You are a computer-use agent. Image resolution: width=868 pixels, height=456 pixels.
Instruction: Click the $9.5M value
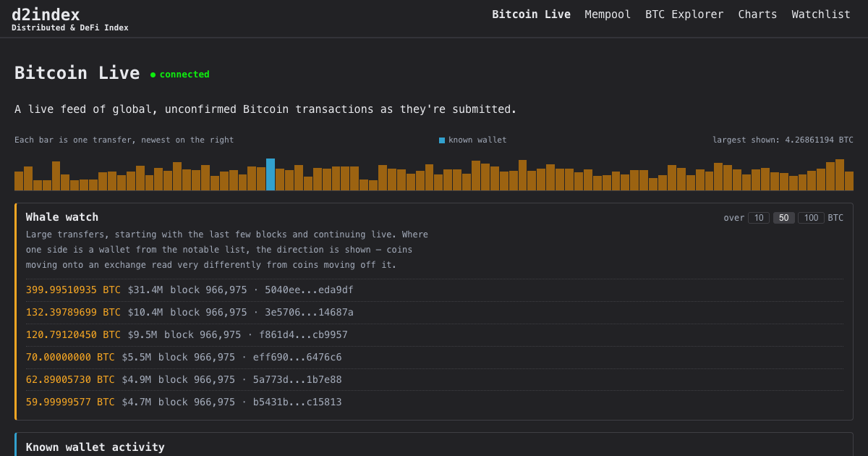coord(142,335)
